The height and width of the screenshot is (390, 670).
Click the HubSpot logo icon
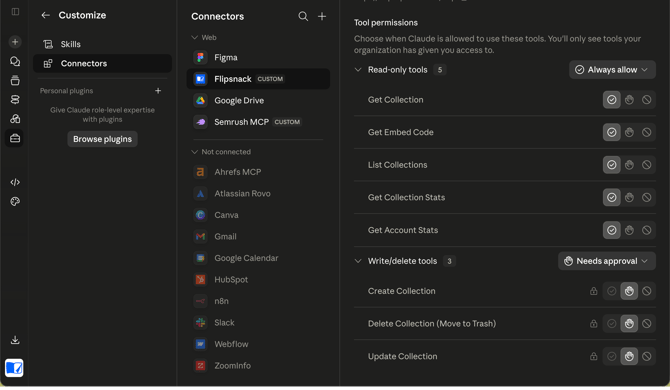[200, 279]
